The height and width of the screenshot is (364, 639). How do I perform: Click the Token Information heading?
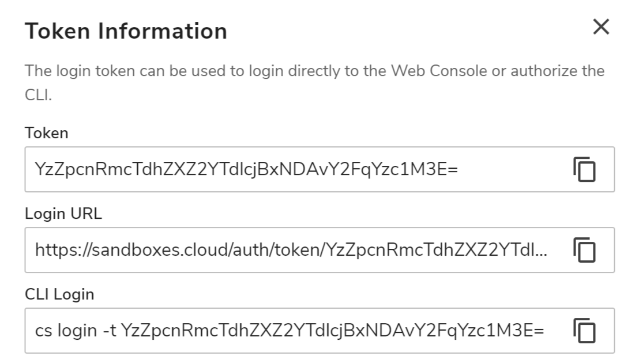tap(126, 31)
